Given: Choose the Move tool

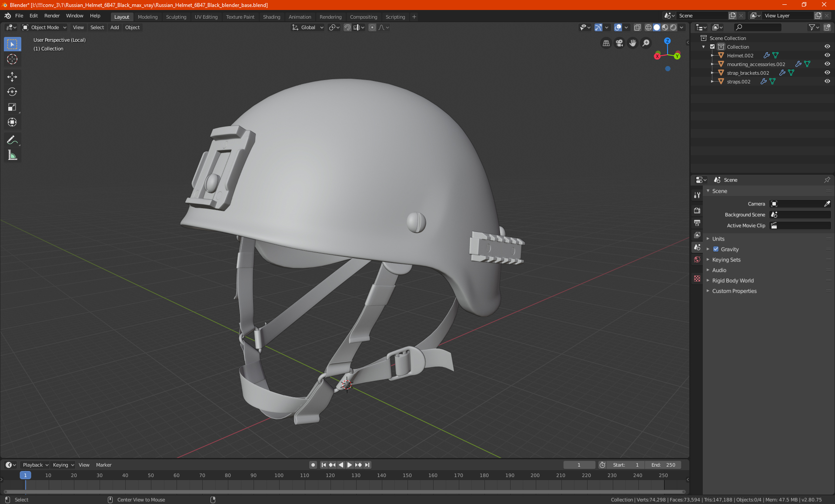Looking at the screenshot, I should (12, 77).
